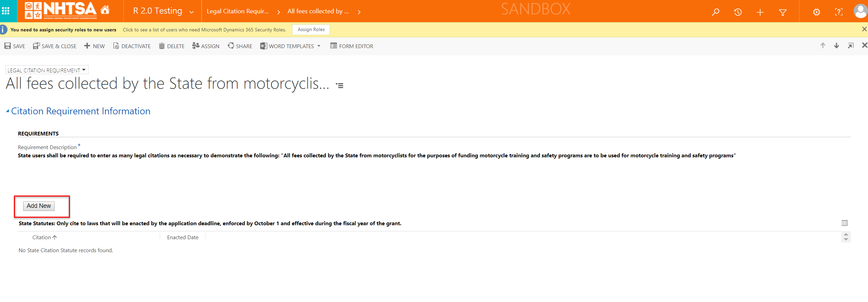Collapse the Citation Requirement Information section

8,111
